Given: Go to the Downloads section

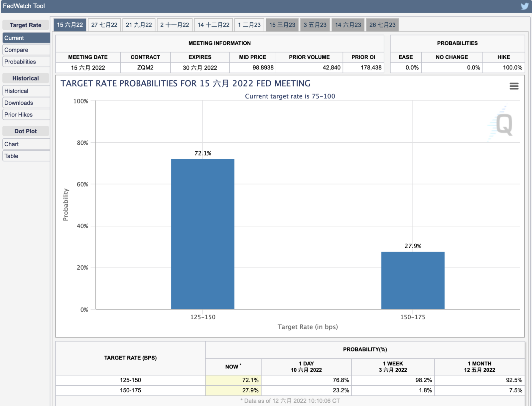Looking at the screenshot, I should coord(19,103).
